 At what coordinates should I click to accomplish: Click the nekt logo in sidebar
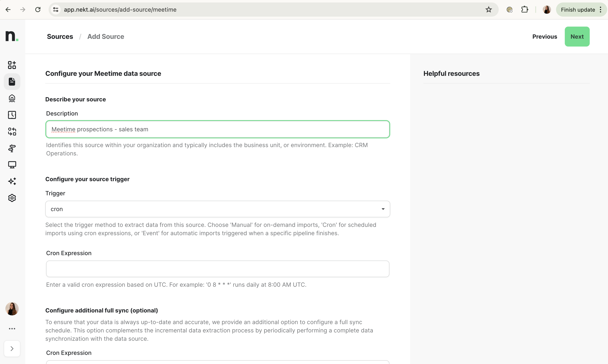[x=12, y=36]
